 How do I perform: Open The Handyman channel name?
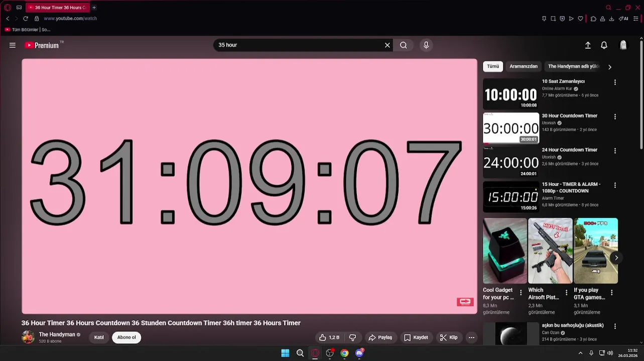(57, 334)
